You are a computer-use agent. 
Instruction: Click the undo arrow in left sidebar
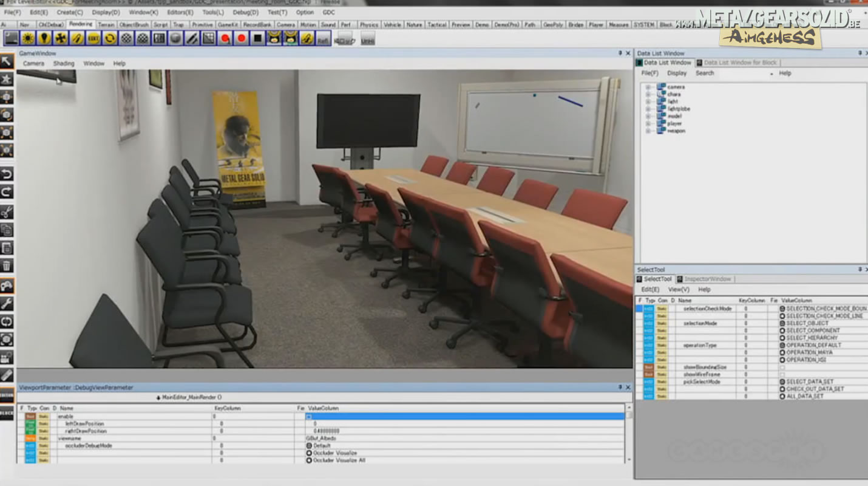click(x=7, y=175)
